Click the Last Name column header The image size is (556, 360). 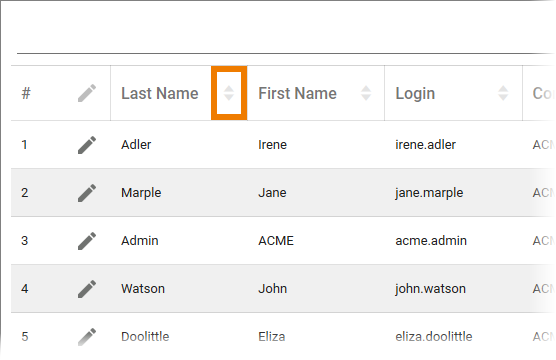160,94
